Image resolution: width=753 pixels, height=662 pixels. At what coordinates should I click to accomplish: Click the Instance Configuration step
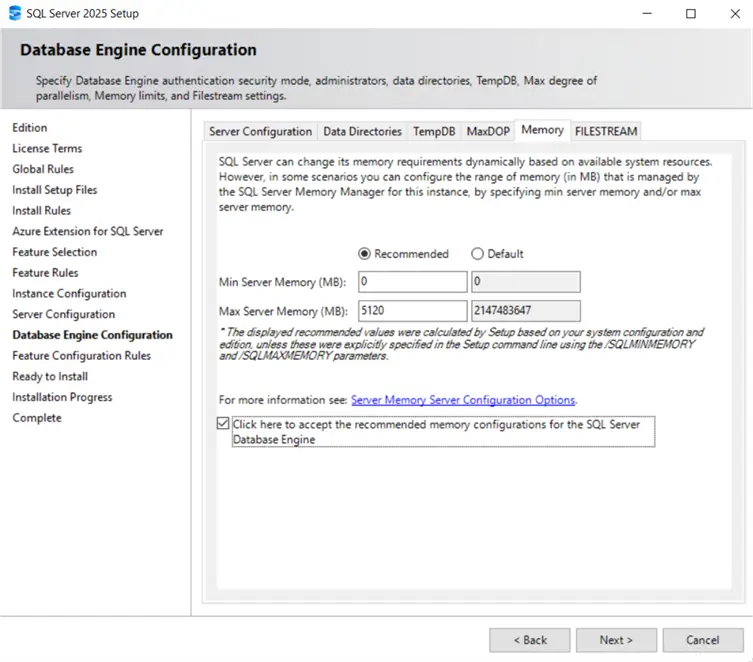pos(69,293)
